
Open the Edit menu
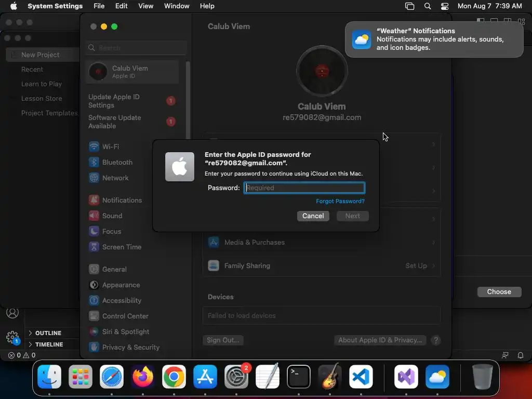click(x=122, y=6)
